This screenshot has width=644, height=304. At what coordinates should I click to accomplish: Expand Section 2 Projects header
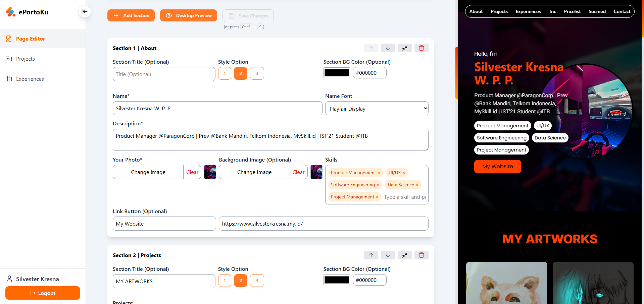point(404,255)
